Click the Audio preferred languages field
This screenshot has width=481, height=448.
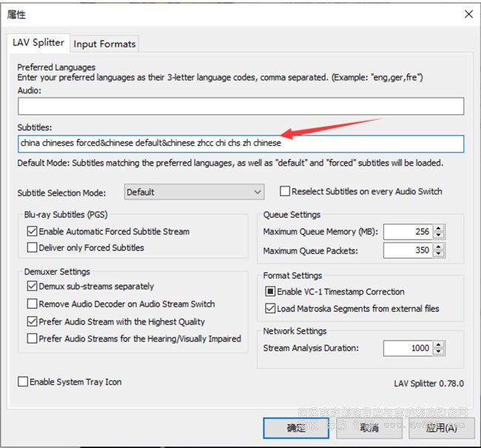[240, 106]
